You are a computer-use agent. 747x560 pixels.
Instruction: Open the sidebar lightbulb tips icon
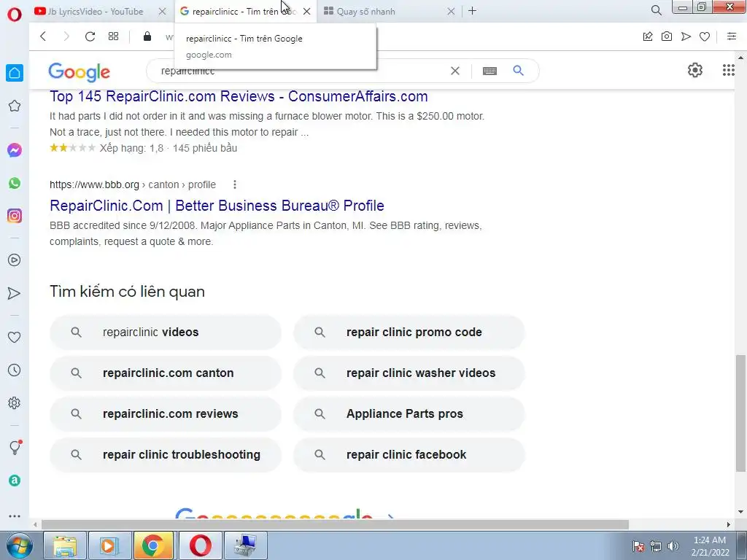coord(15,447)
